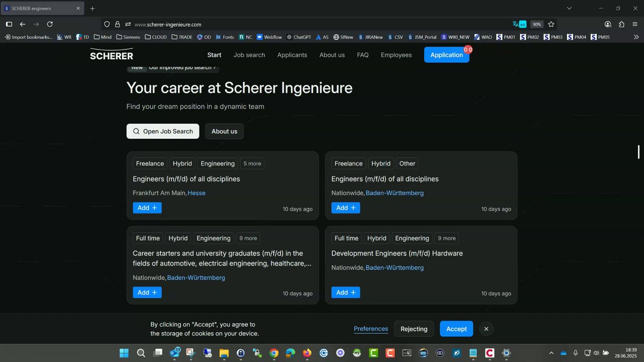Viewport: 644px width, 362px height.
Task: Add the Development Engineers Hardware job
Action: (346, 292)
